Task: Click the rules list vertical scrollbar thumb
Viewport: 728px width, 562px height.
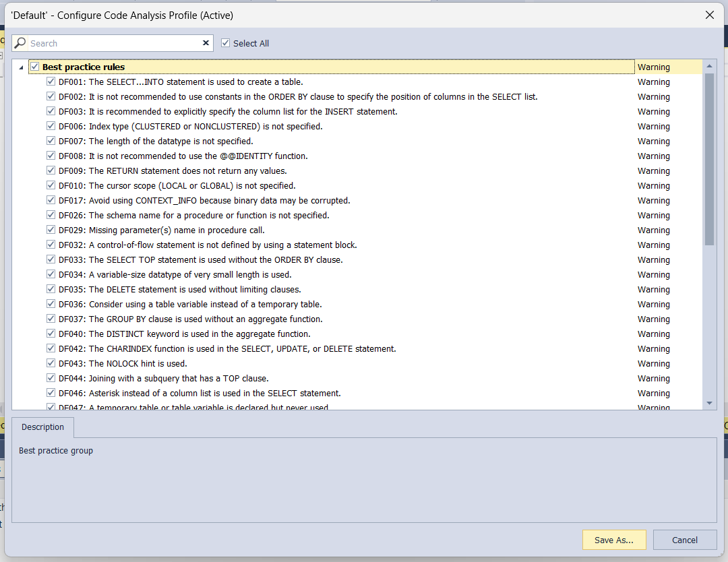Action: pyautogui.click(x=709, y=158)
